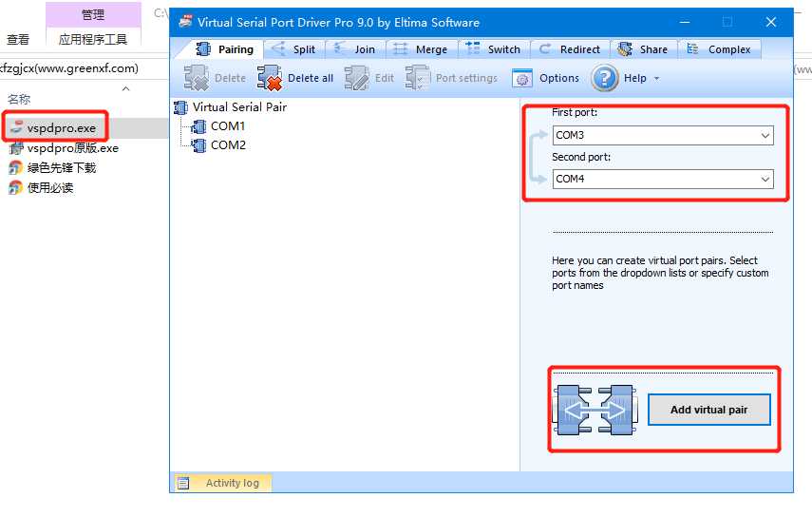Image resolution: width=812 pixels, height=517 pixels.
Task: Click the title bar application icon
Action: click(185, 22)
